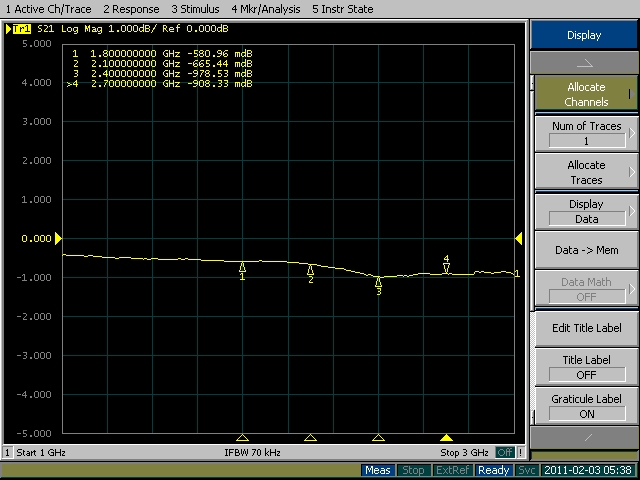640x480 pixels.
Task: Click the softkey menu scroll-down arrow bar
Action: coord(584,438)
